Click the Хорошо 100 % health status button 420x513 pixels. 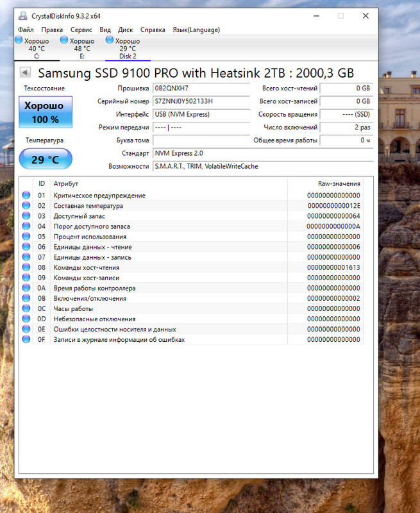tap(46, 112)
